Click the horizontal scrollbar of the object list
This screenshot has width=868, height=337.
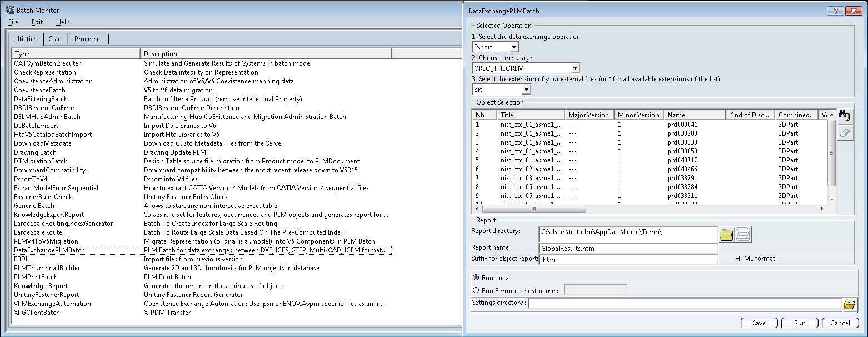pyautogui.click(x=533, y=209)
